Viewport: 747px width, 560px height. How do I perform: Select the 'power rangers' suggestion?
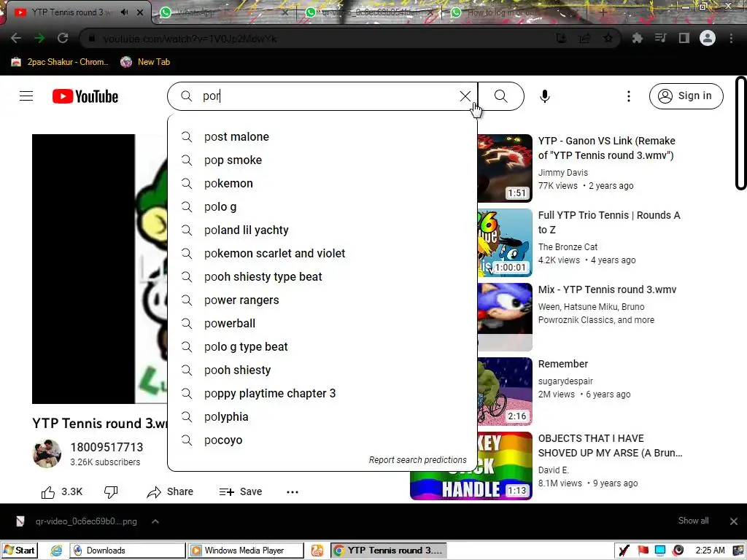click(x=322, y=300)
